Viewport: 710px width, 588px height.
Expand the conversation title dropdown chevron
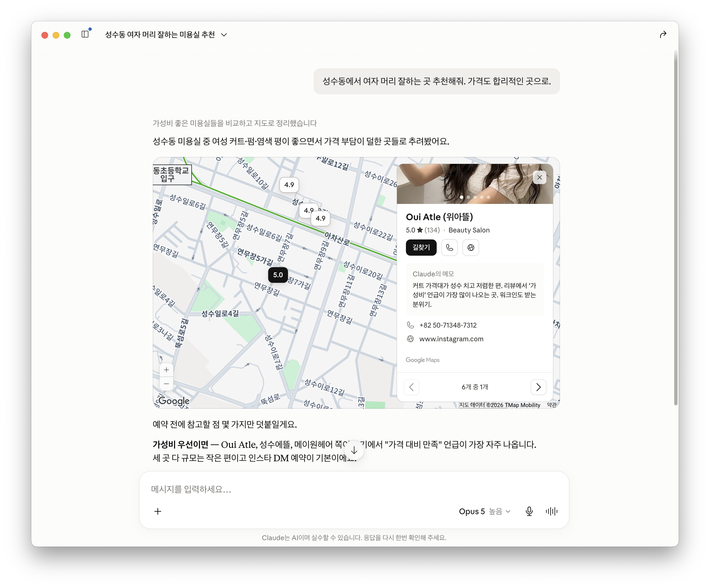[x=224, y=35]
